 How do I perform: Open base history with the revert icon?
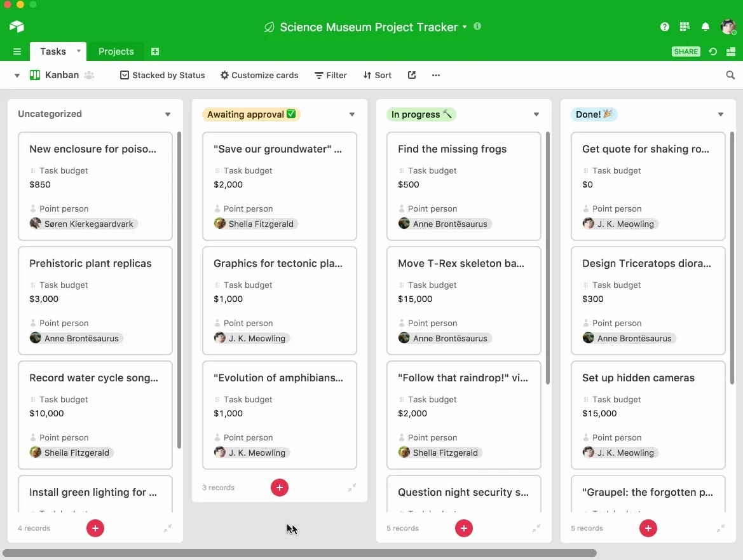point(712,51)
